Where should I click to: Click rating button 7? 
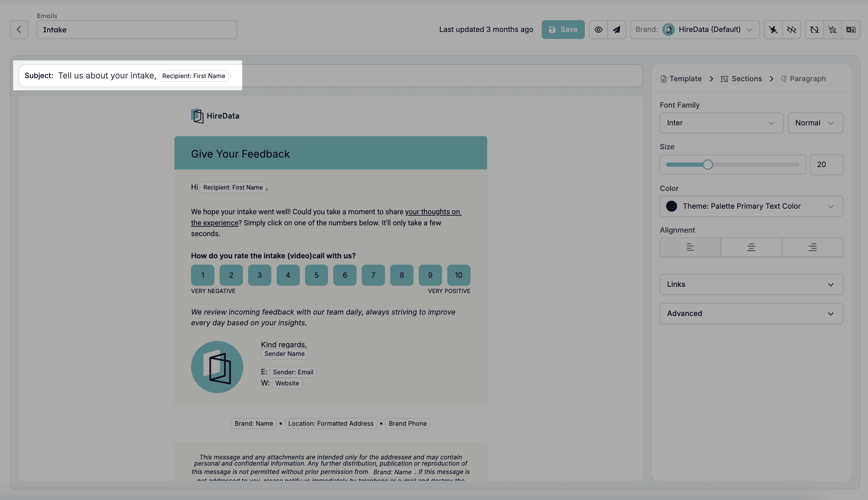373,275
